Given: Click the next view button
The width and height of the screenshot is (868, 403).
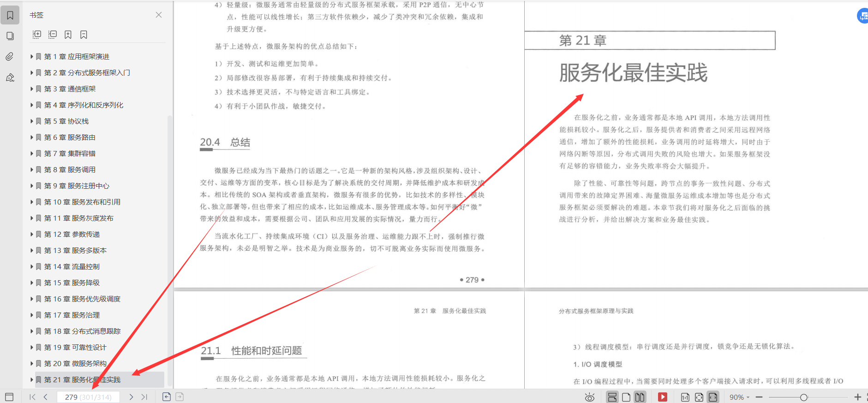Looking at the screenshot, I should [x=180, y=397].
